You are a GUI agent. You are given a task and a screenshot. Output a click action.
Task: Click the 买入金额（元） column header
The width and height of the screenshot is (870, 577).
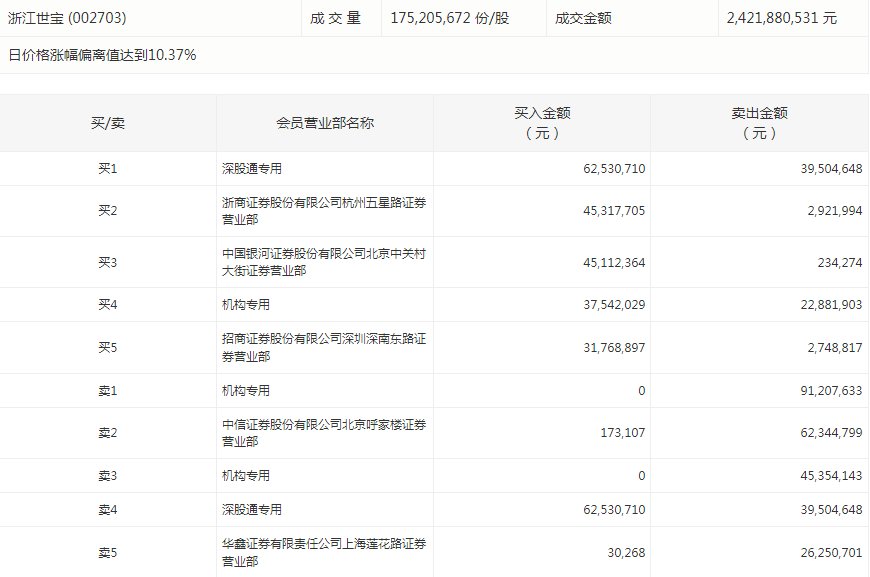pos(542,123)
